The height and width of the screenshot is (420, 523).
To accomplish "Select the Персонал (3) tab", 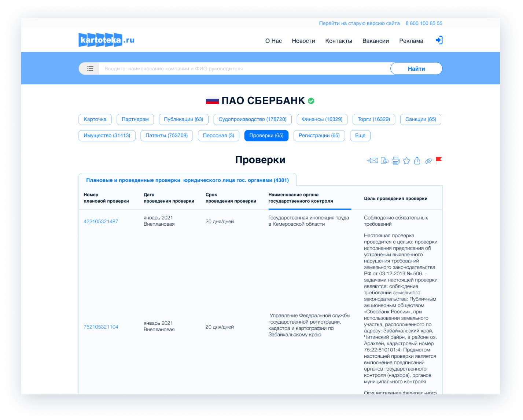I will [x=218, y=136].
